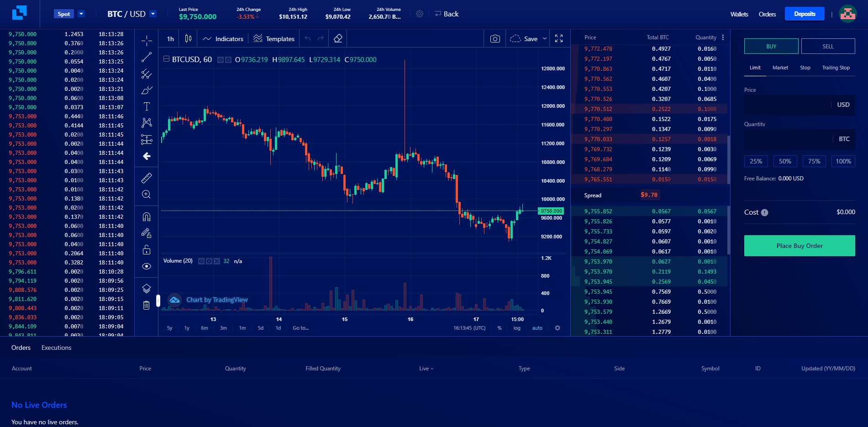Expand the BTC / USD pair dropdown
Image resolution: width=868 pixels, height=427 pixels.
[153, 14]
